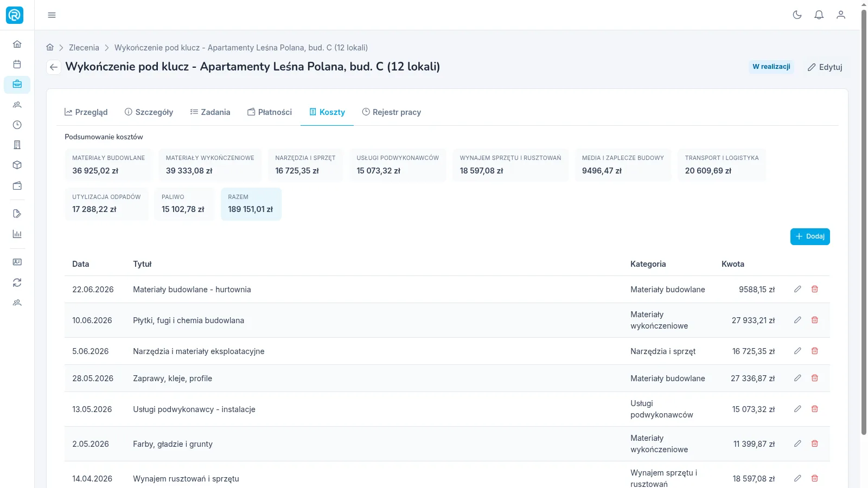This screenshot has width=868, height=488.
Task: Open the Zadania tab
Action: tap(210, 112)
